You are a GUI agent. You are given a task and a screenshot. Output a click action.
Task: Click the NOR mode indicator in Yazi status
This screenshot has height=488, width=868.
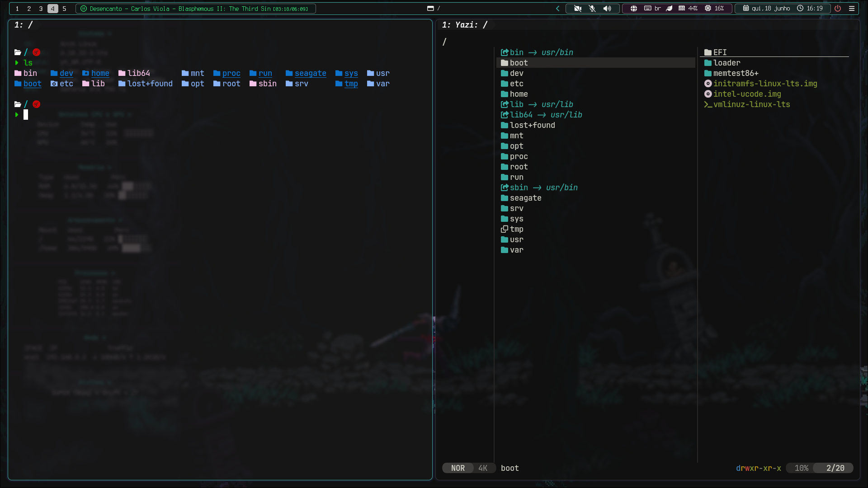tap(458, 468)
